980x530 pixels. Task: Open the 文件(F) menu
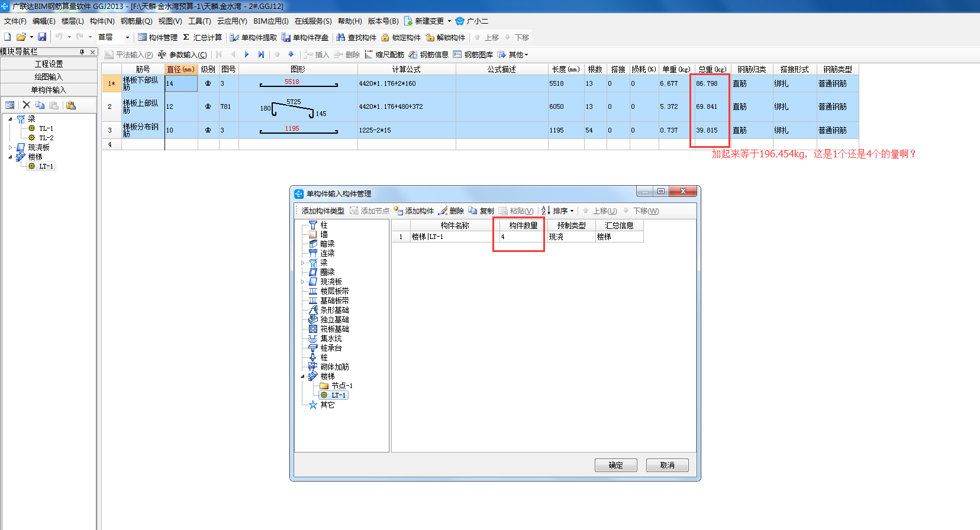pos(15,21)
